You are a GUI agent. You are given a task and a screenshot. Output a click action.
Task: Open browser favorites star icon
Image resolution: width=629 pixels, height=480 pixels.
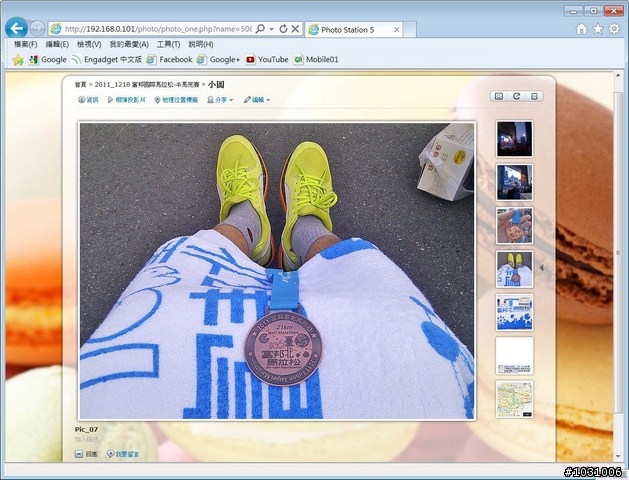pos(598,29)
